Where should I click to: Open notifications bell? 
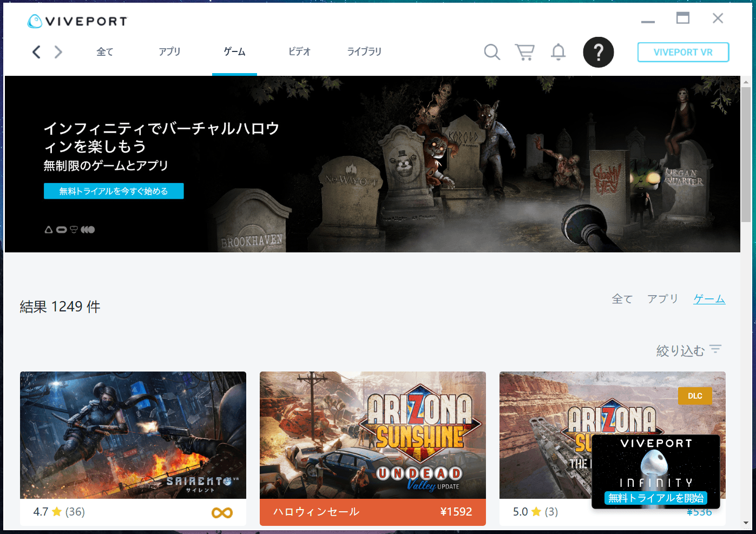coord(558,52)
